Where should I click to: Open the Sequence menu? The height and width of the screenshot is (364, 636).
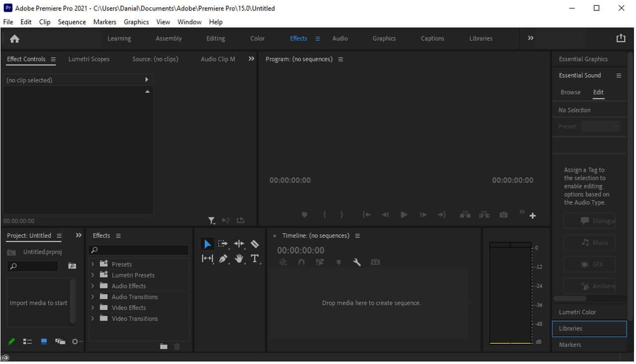click(72, 22)
